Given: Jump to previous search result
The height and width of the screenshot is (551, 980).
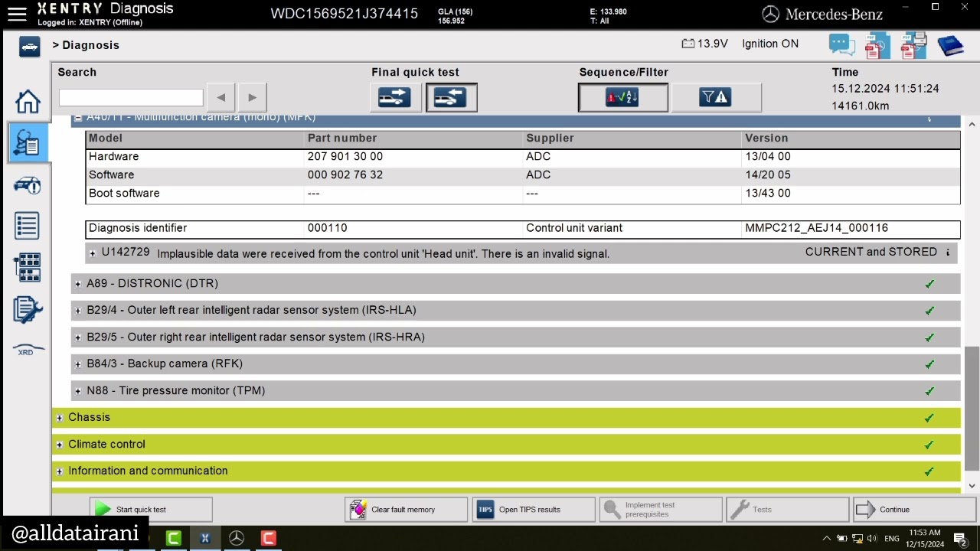Looking at the screenshot, I should point(221,97).
